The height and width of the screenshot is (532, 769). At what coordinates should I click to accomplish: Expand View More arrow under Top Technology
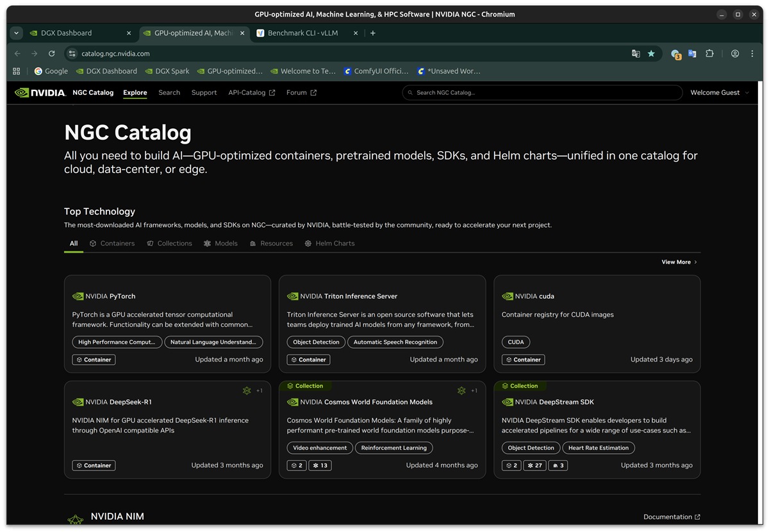pos(679,262)
